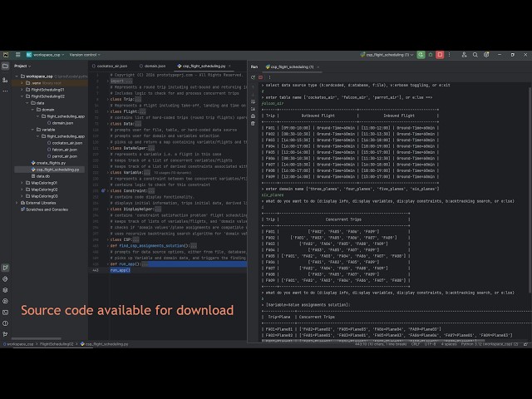Collapse FlightScheduling02 folder
Screen dimensions: 532x399
click(22, 96)
